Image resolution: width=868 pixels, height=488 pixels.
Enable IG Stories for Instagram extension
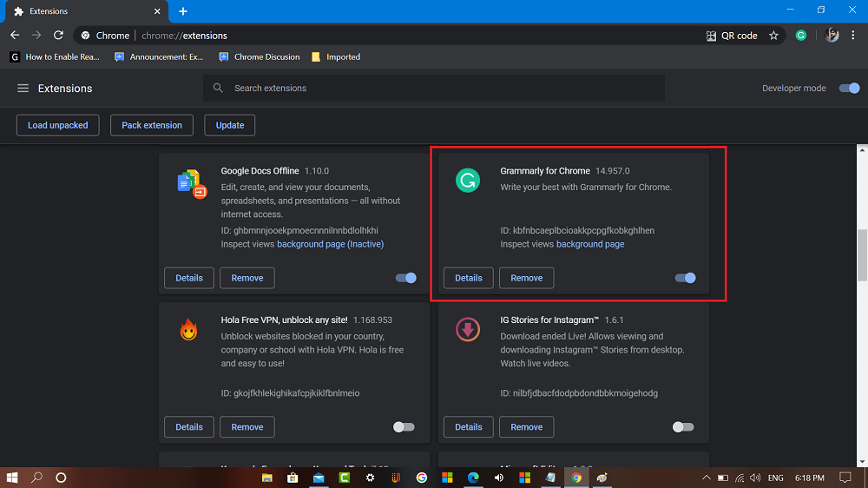point(682,427)
